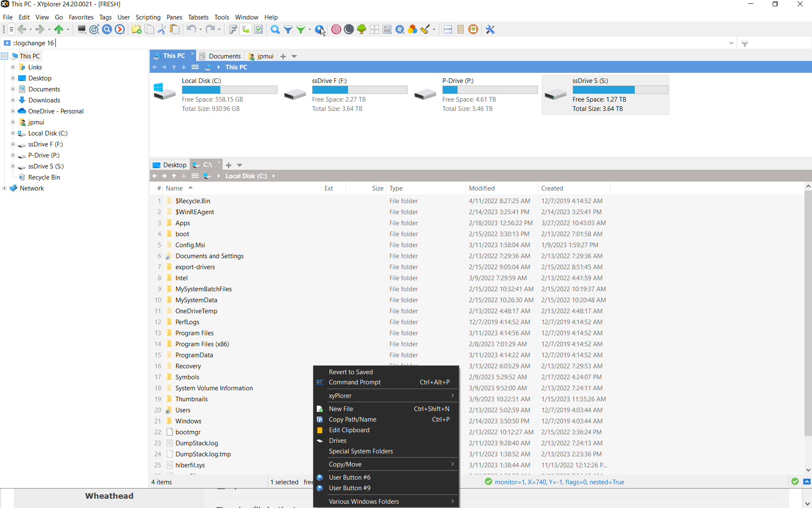Click the Cut scissors icon
The image size is (812, 508).
pyautogui.click(x=162, y=29)
